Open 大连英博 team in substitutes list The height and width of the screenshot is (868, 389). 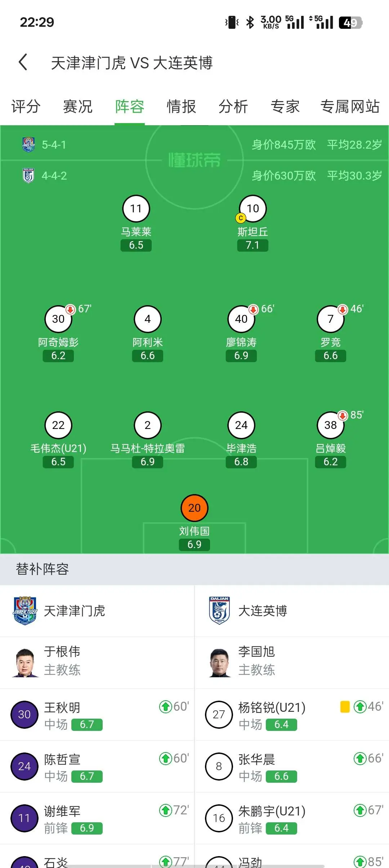[249, 611]
